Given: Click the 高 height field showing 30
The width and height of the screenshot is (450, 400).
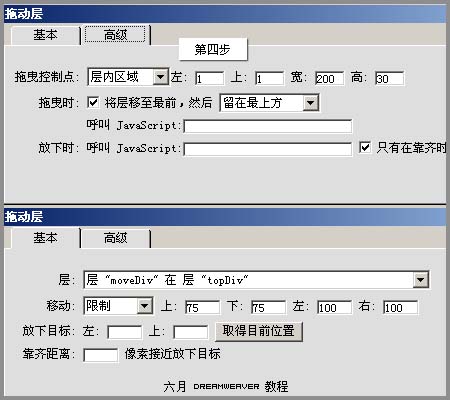Looking at the screenshot, I should (389, 79).
